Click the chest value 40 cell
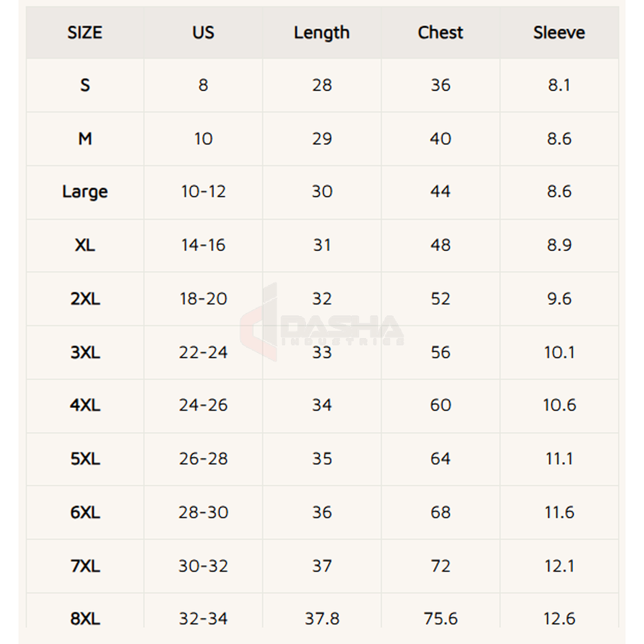The width and height of the screenshot is (644, 644). (441, 139)
